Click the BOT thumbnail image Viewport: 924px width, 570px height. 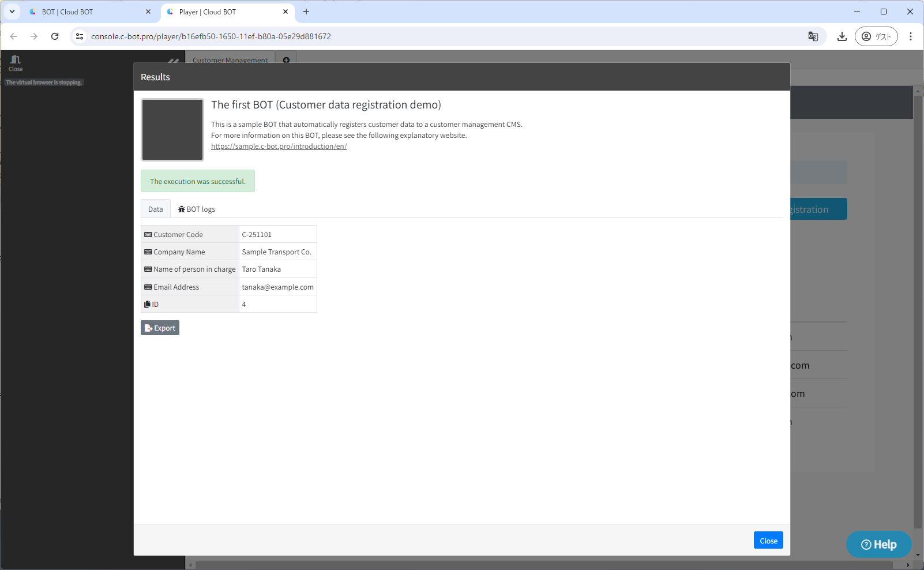coord(172,129)
